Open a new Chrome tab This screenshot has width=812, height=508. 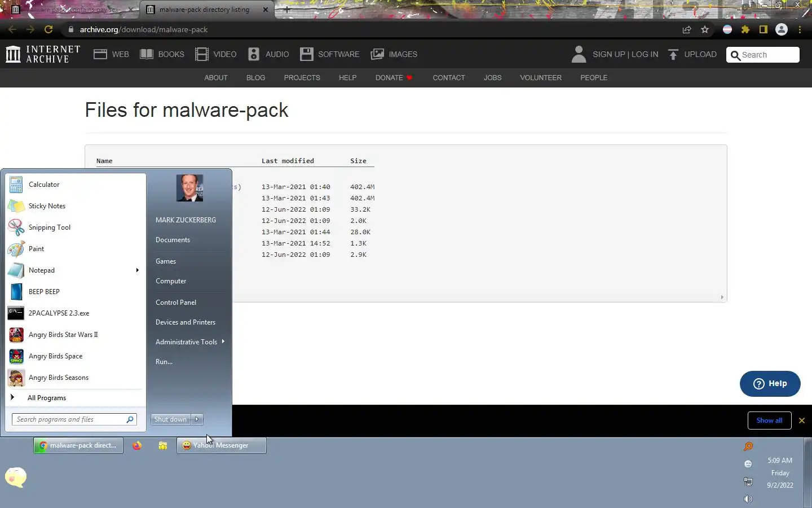(x=287, y=10)
